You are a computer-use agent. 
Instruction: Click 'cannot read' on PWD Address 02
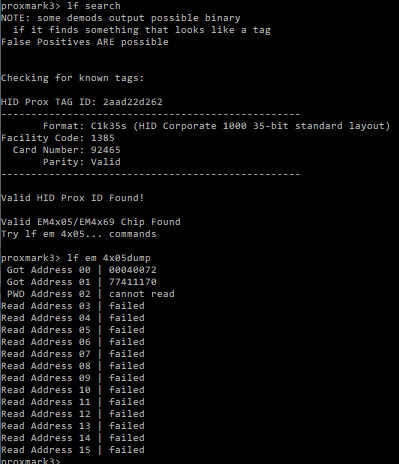point(142,294)
